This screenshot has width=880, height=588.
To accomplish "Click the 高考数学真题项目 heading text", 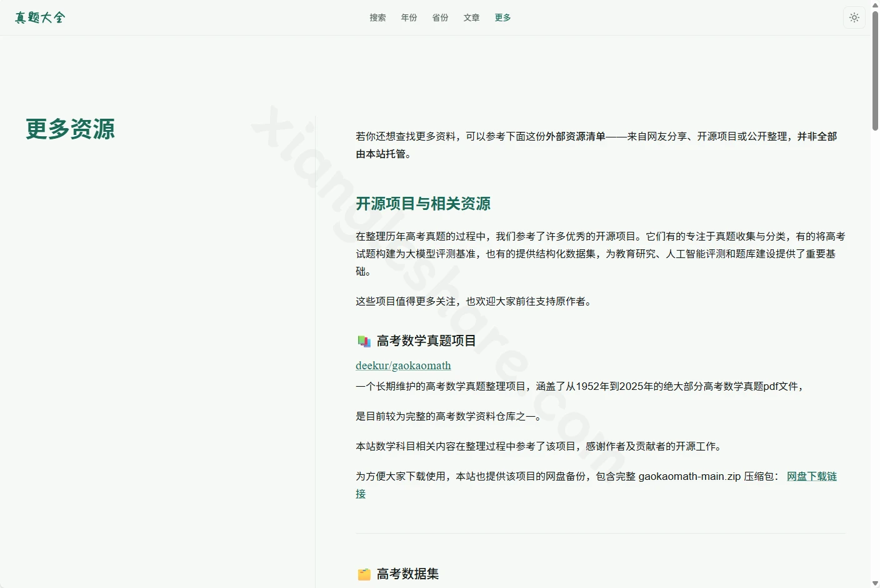I will 426,341.
